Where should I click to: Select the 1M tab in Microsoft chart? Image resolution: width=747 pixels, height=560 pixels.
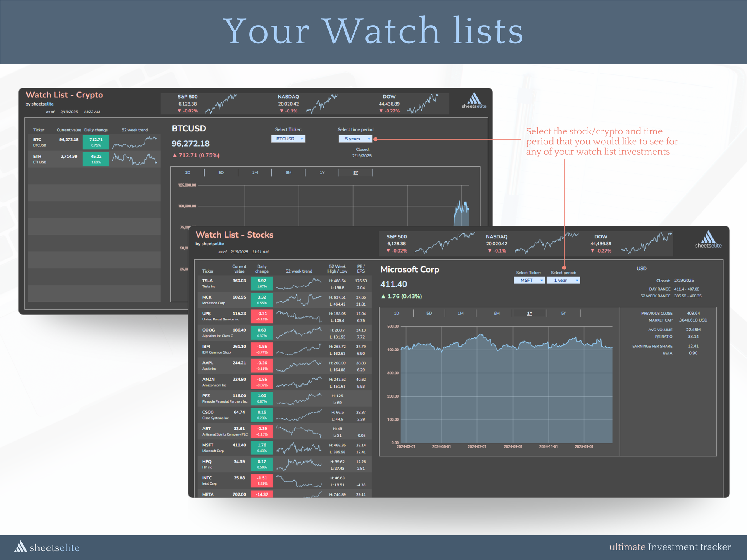click(461, 313)
